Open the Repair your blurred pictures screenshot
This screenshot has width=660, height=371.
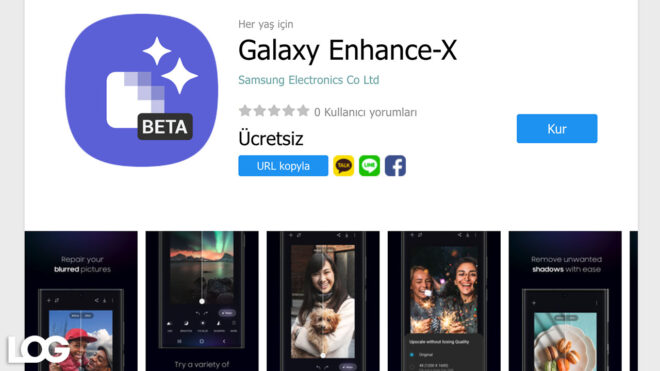[x=81, y=301]
